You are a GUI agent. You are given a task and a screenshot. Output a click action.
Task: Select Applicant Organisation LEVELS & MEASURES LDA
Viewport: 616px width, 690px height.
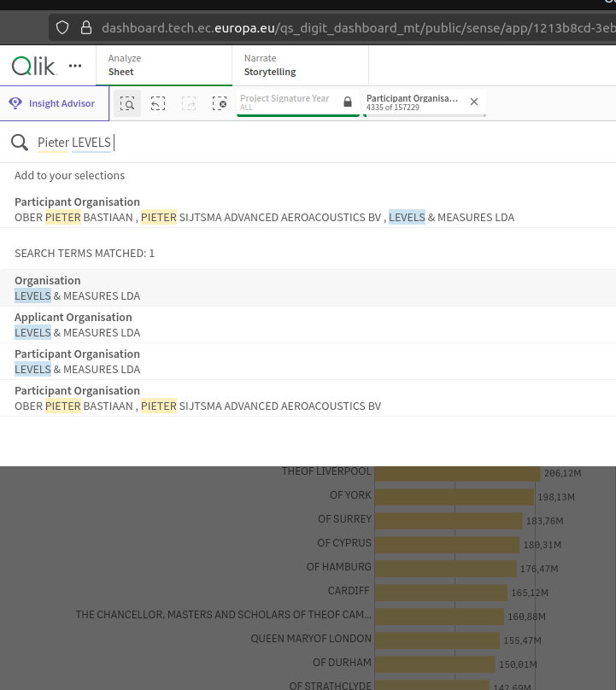(x=308, y=325)
